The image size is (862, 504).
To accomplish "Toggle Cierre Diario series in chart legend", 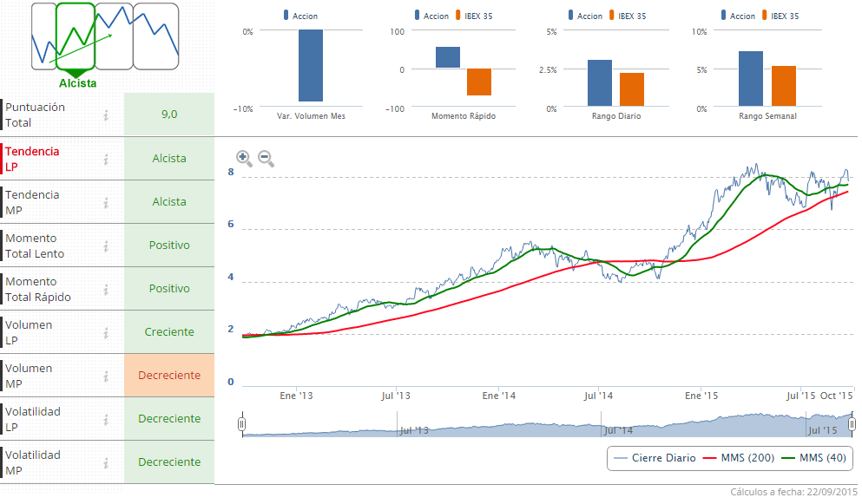I will 655,457.
